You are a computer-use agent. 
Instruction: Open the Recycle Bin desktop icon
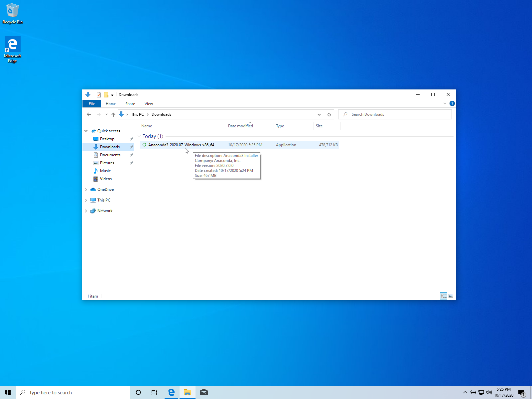coord(13,14)
